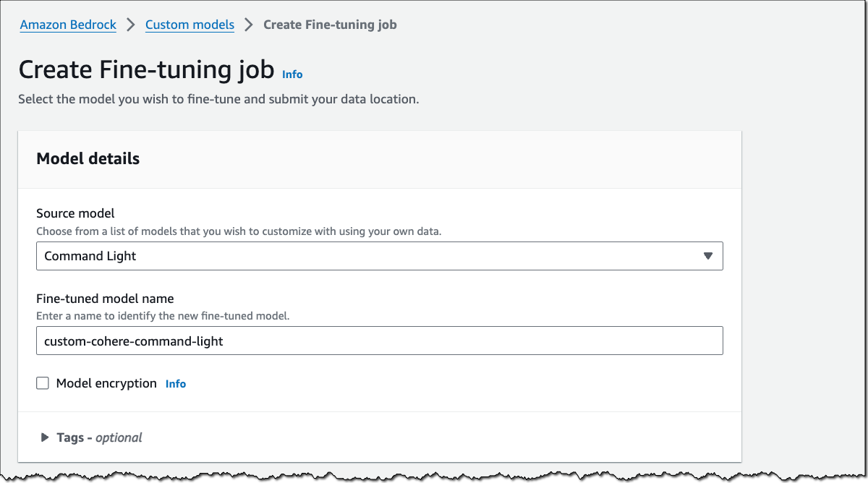Toggle encryption via Model encryption label text

point(106,383)
